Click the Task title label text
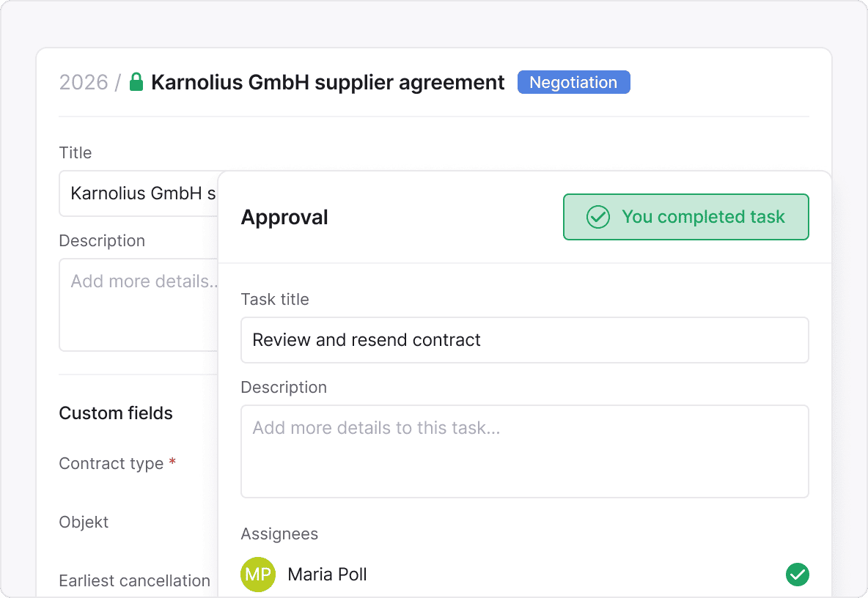This screenshot has height=598, width=868. [275, 299]
